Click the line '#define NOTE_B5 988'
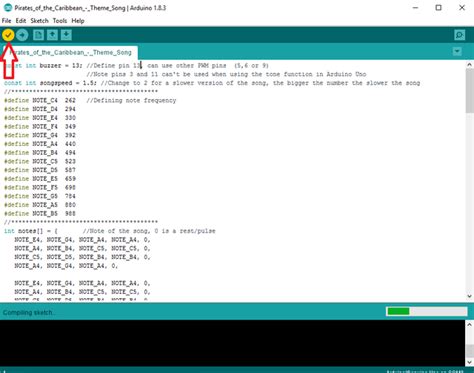The width and height of the screenshot is (474, 373). (x=40, y=213)
